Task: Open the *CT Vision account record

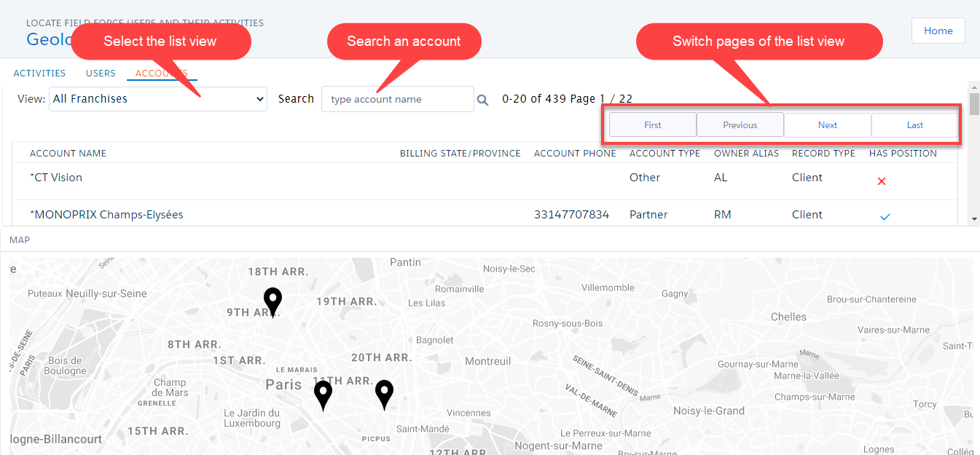Action: pyautogui.click(x=55, y=177)
